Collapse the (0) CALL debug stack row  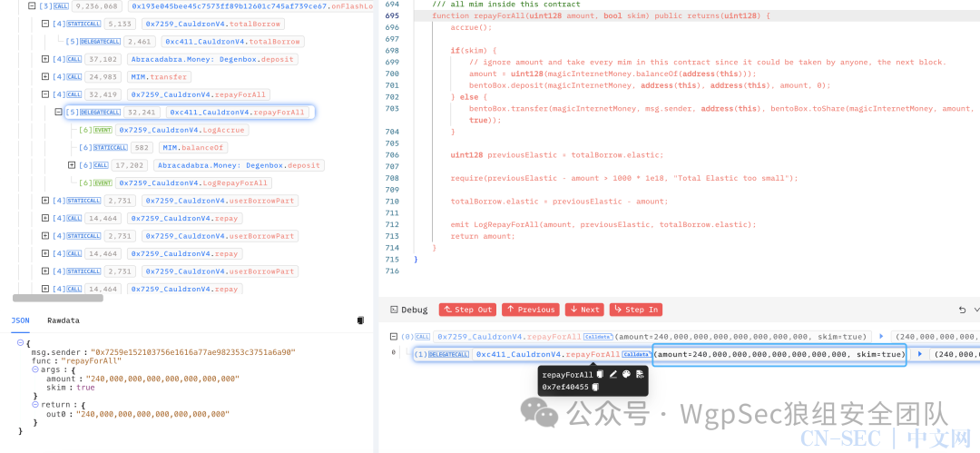coord(394,337)
